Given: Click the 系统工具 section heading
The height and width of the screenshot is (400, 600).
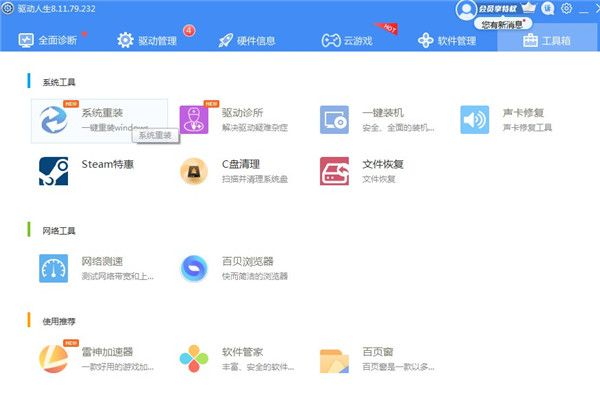Looking at the screenshot, I should pos(59,82).
